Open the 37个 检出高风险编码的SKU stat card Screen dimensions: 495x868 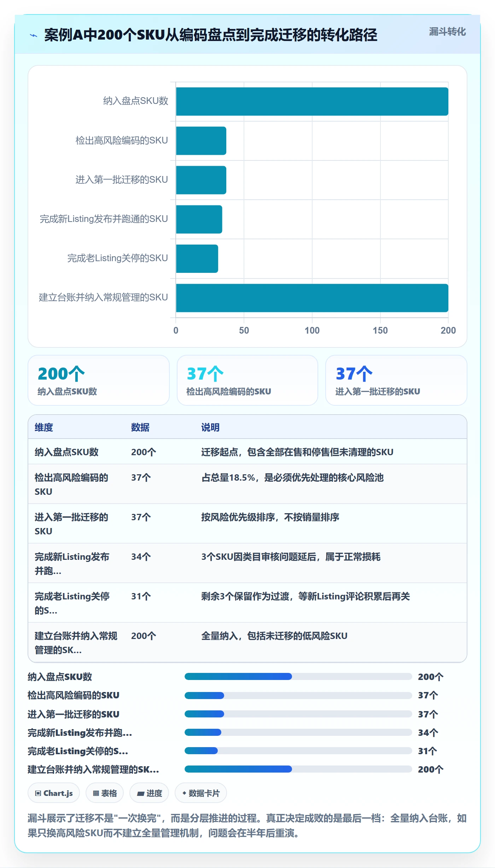pos(248,380)
